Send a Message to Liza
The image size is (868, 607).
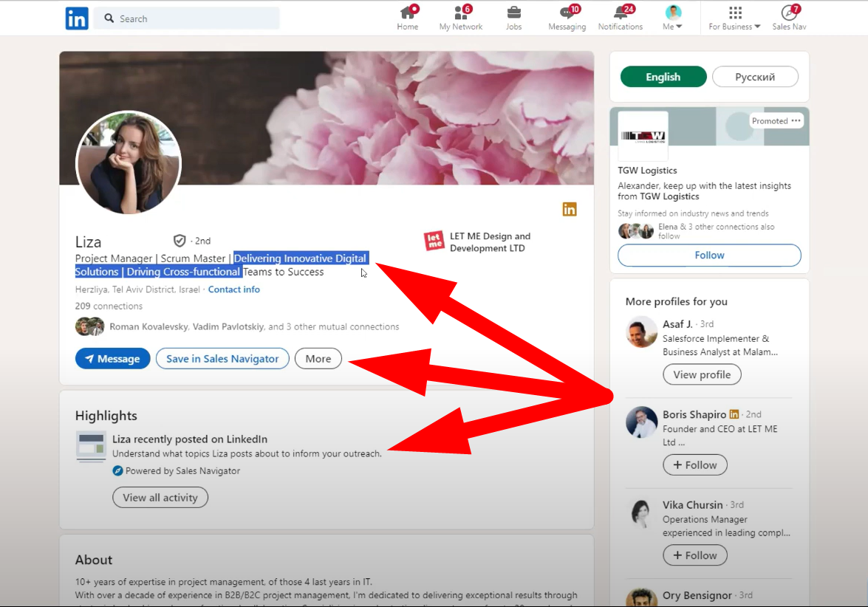click(x=113, y=359)
